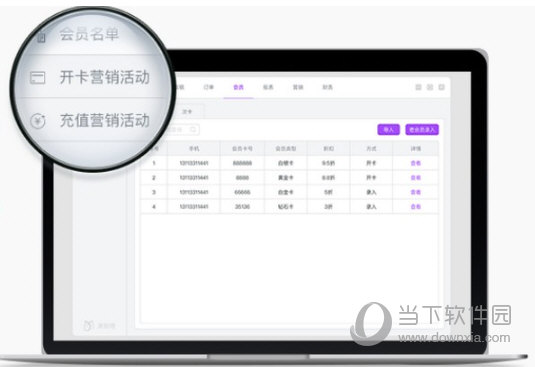Open 查看 link for card 8888
Viewport: 535px width, 367px height.
[x=416, y=178]
